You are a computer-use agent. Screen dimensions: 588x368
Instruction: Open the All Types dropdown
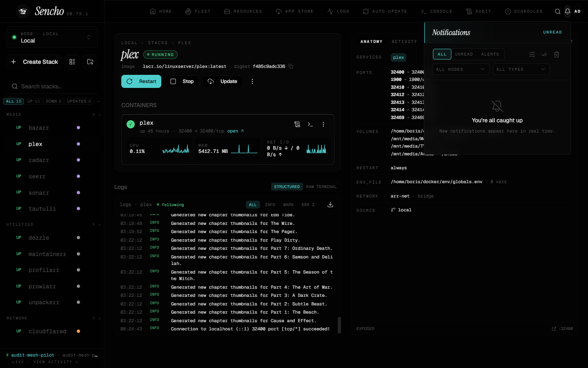[x=521, y=70]
